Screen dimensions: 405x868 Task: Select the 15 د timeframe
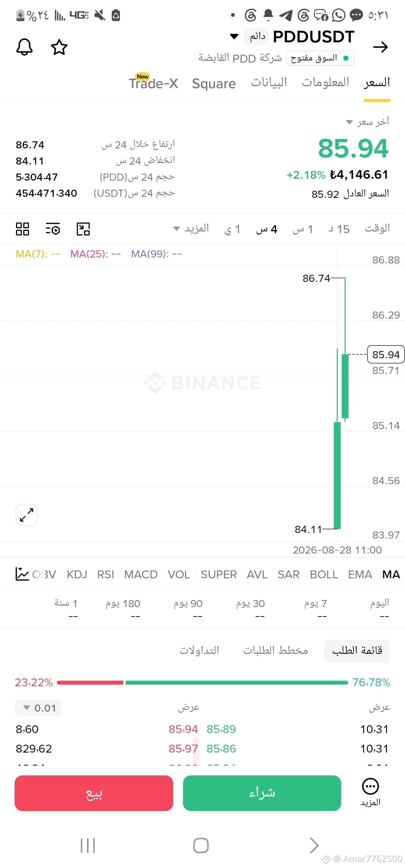[339, 229]
